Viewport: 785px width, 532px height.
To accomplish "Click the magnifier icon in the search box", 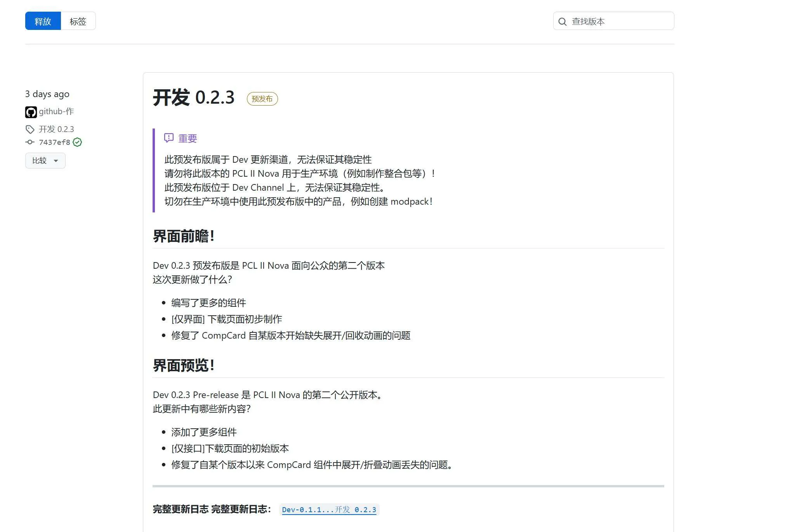I will tap(562, 22).
